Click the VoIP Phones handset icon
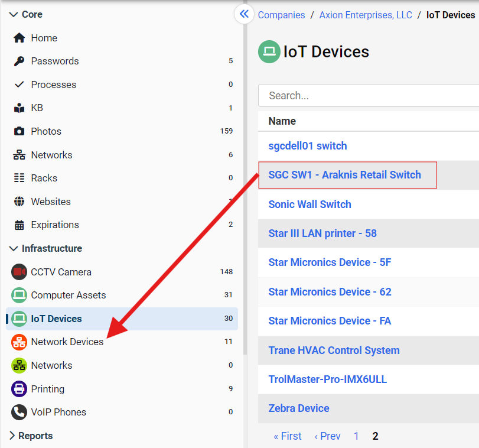 [x=19, y=412]
